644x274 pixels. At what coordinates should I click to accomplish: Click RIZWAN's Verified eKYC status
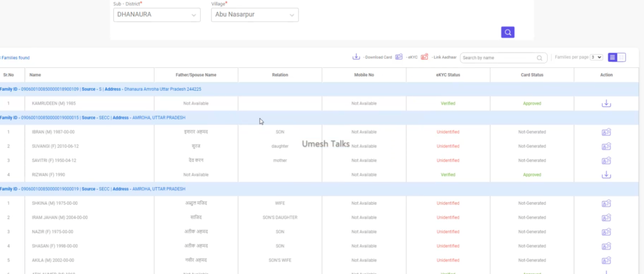(448, 175)
